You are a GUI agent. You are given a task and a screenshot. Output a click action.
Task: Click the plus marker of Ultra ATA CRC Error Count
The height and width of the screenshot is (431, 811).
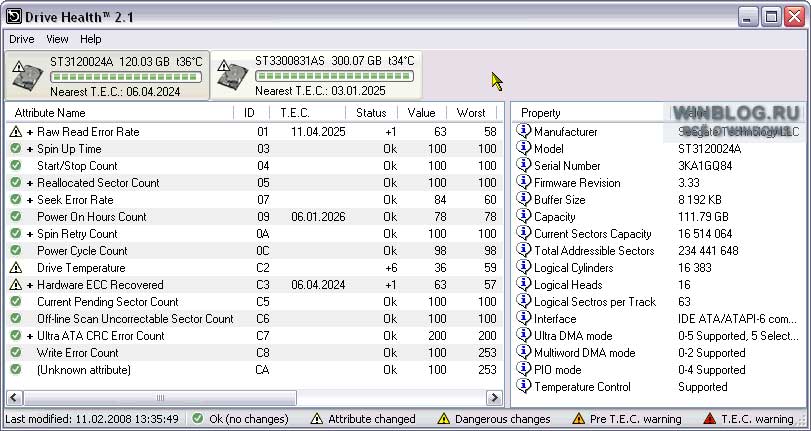[30, 336]
